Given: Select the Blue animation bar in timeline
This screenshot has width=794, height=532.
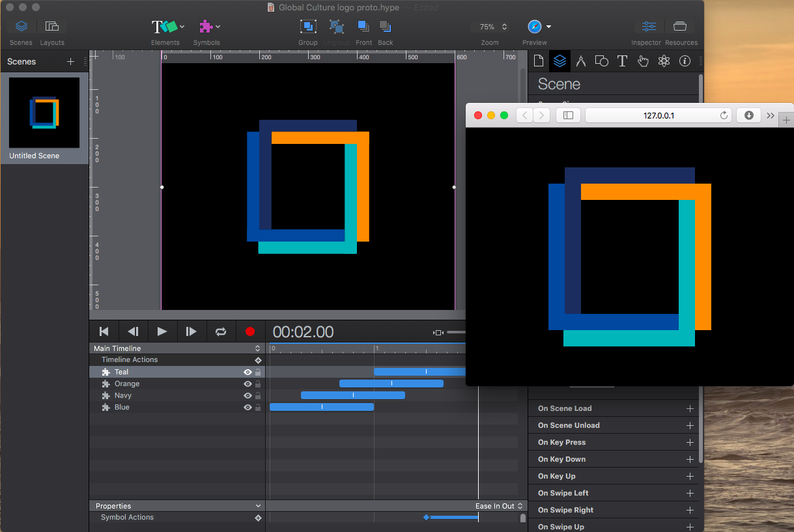Looking at the screenshot, I should pos(322,407).
